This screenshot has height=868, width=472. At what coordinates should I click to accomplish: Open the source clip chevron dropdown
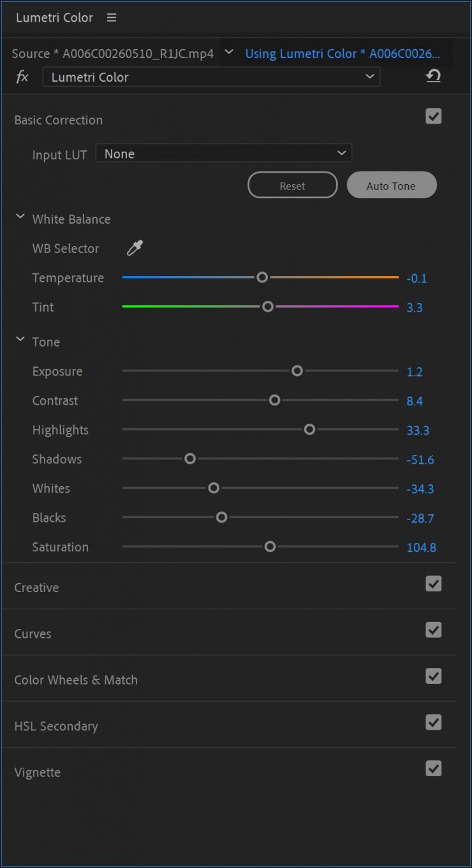[230, 52]
